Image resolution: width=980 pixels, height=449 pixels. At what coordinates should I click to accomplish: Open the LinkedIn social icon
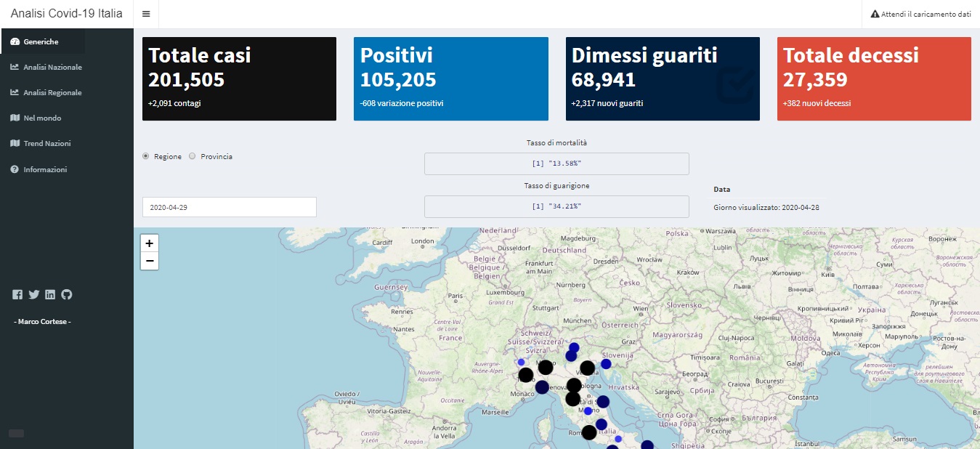pyautogui.click(x=50, y=294)
